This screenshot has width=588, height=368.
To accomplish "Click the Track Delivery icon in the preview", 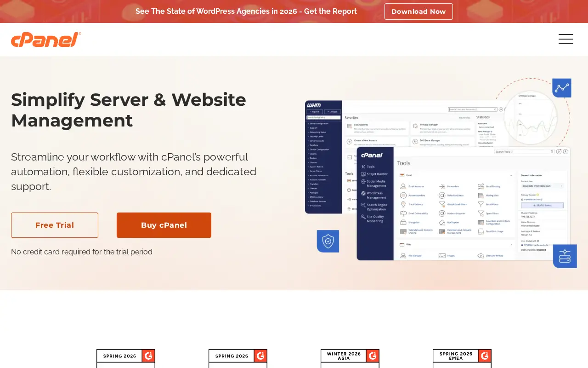I will click(403, 204).
